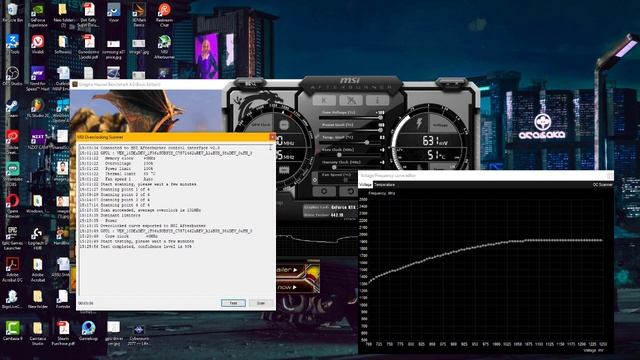The width and height of the screenshot is (640, 360).
Task: Close the MSI Overclocking Scanner dialog
Action: 272,137
